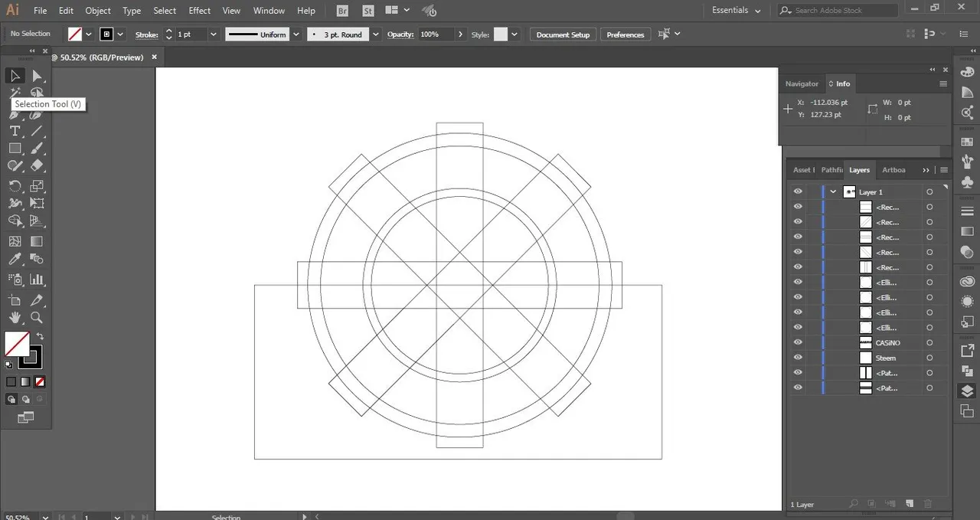Image resolution: width=980 pixels, height=520 pixels.
Task: Select the Type tool
Action: [x=15, y=131]
